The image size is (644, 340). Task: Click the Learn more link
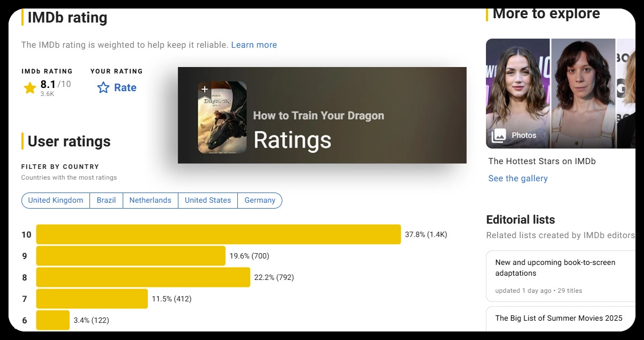[x=254, y=45]
